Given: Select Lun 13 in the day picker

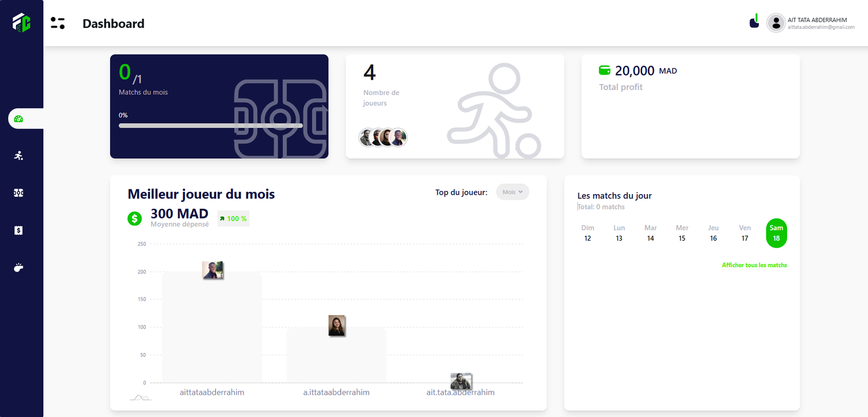Looking at the screenshot, I should click(619, 233).
